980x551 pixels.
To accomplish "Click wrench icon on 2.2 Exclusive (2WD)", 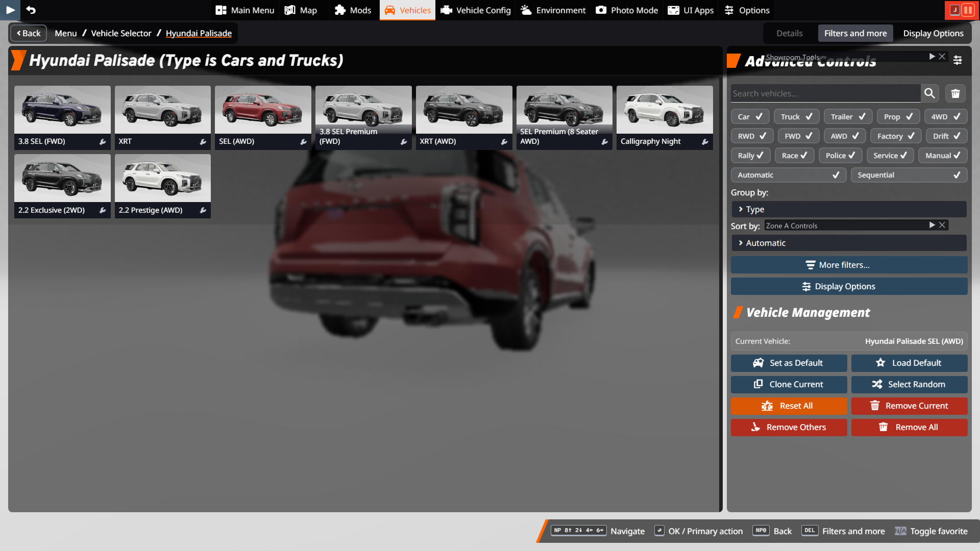I will tap(103, 210).
